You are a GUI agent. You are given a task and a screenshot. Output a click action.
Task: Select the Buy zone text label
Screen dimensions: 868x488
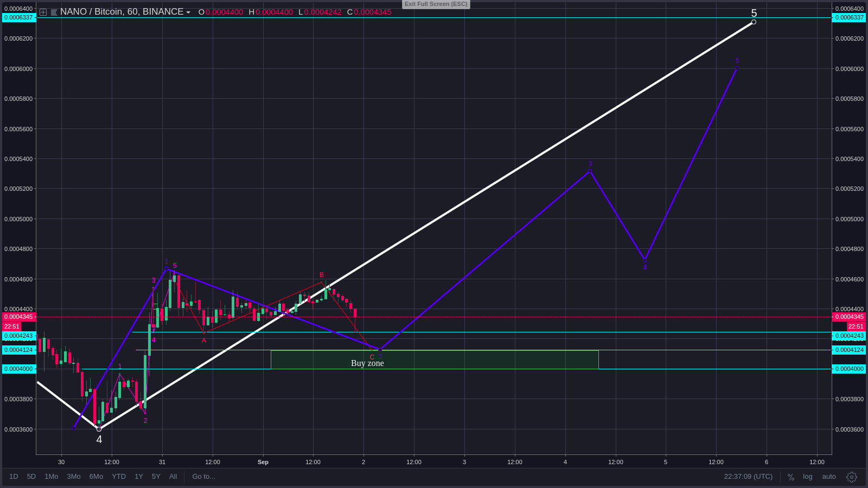pyautogui.click(x=367, y=363)
